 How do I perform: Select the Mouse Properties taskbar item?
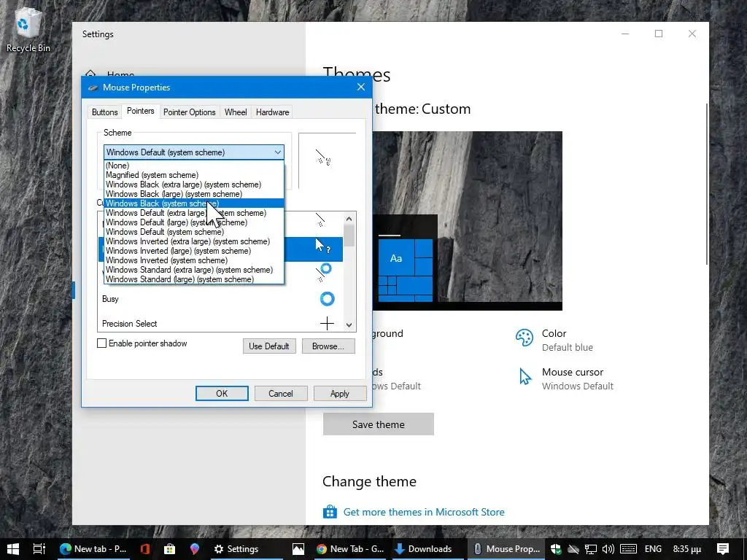pyautogui.click(x=507, y=548)
